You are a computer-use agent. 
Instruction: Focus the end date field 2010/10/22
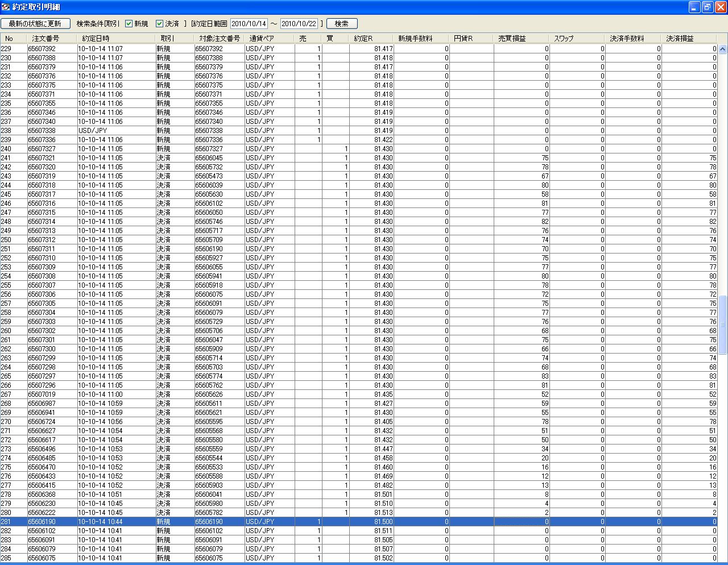[299, 24]
